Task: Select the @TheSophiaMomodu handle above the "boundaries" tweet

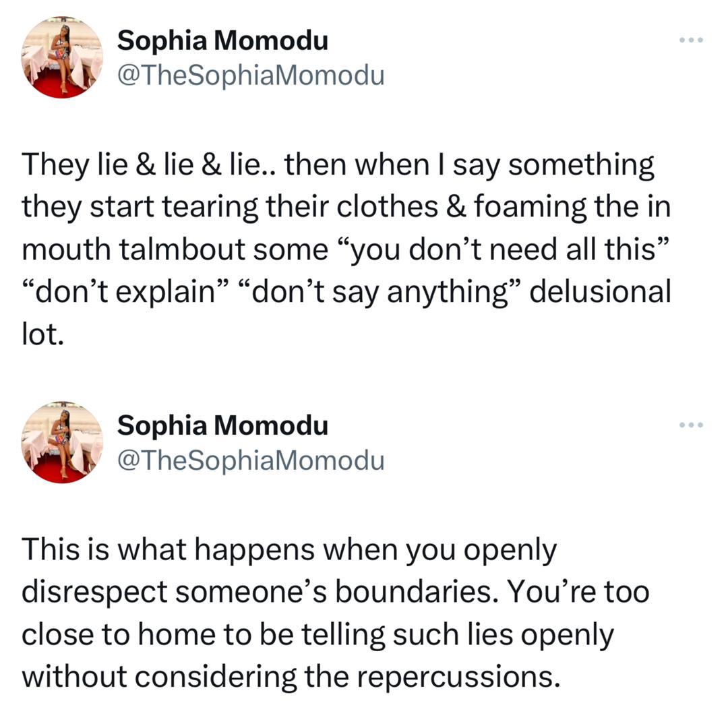Action: pyautogui.click(x=251, y=460)
